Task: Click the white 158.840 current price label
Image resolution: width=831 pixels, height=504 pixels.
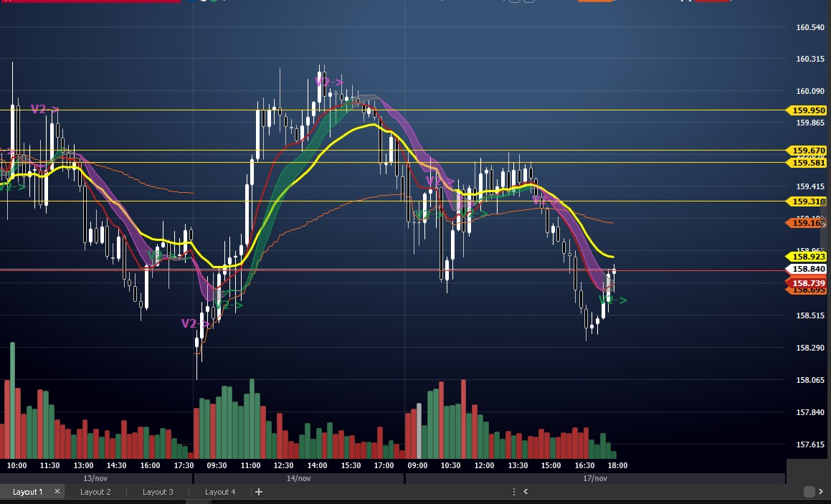Action: [x=809, y=269]
